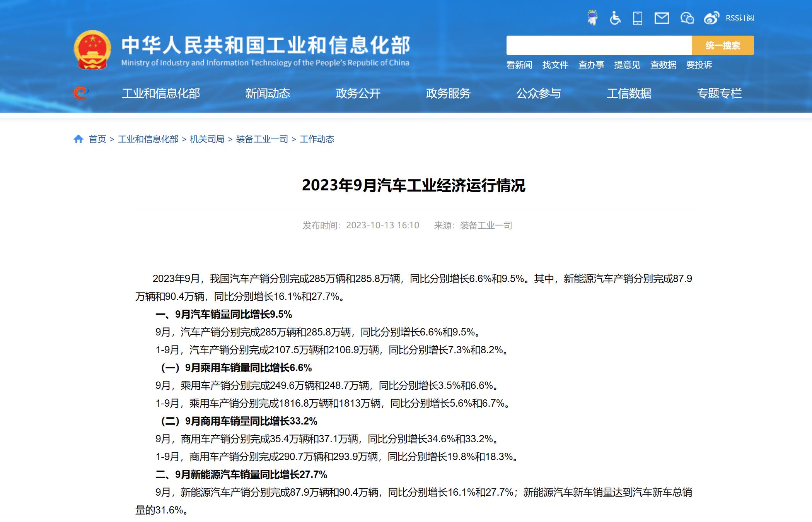This screenshot has width=812, height=522.
Task: Open the 看新闻 quick link
Action: tap(519, 65)
